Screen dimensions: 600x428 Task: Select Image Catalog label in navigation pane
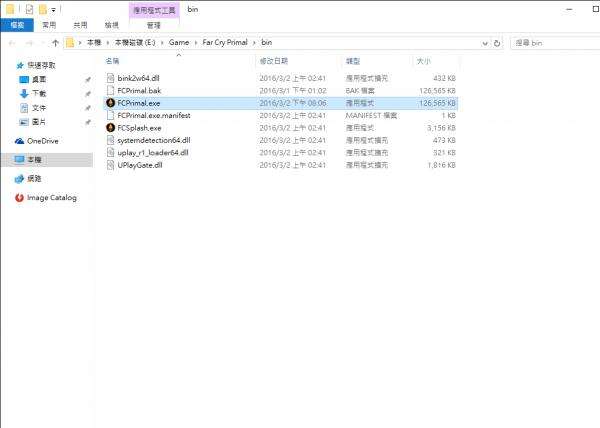tap(52, 198)
